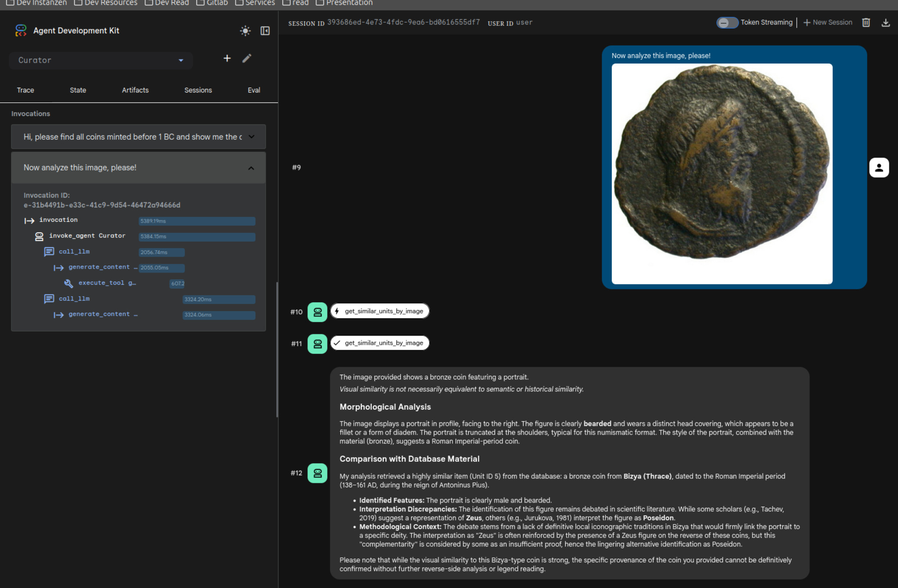Toggle light/dark theme sun icon
This screenshot has width=898, height=588.
(x=245, y=31)
